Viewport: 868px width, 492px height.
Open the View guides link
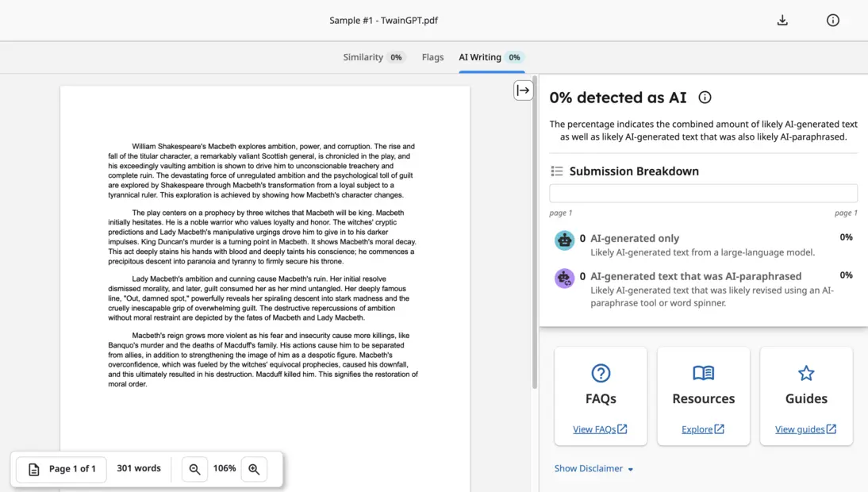[806, 429]
